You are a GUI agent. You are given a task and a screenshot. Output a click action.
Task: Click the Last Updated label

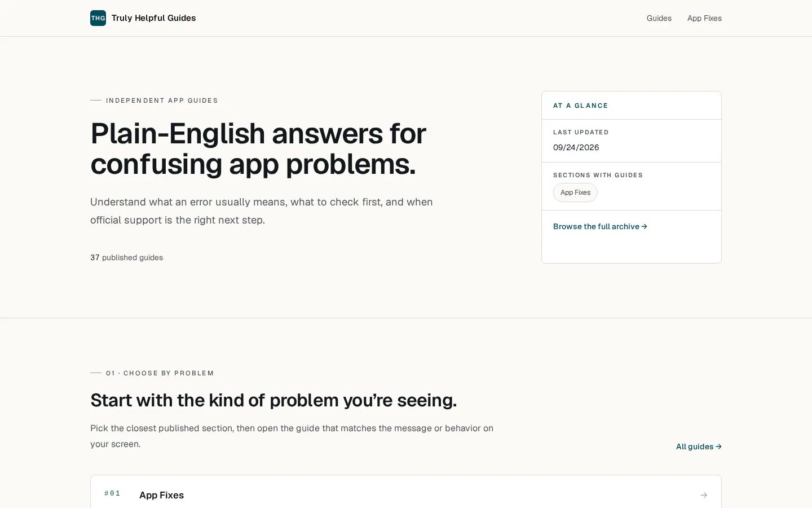pyautogui.click(x=581, y=132)
